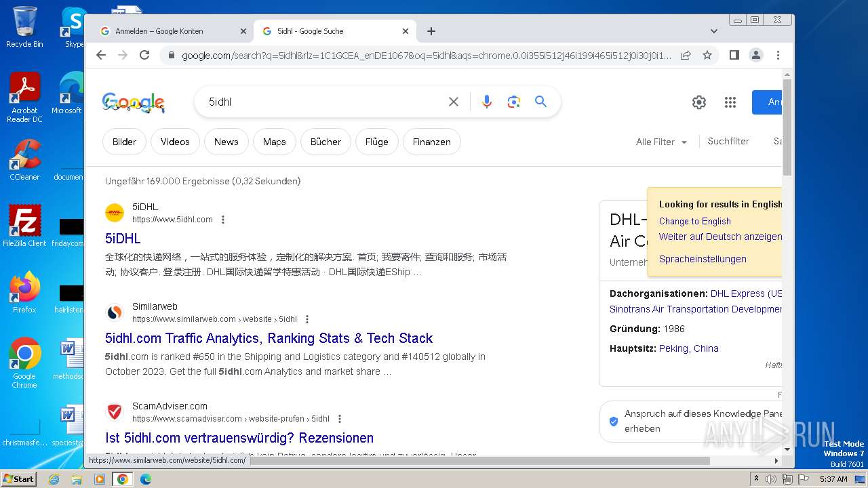Open the 5idhl.com Traffic Analytics result
The height and width of the screenshot is (488, 868).
pos(269,338)
